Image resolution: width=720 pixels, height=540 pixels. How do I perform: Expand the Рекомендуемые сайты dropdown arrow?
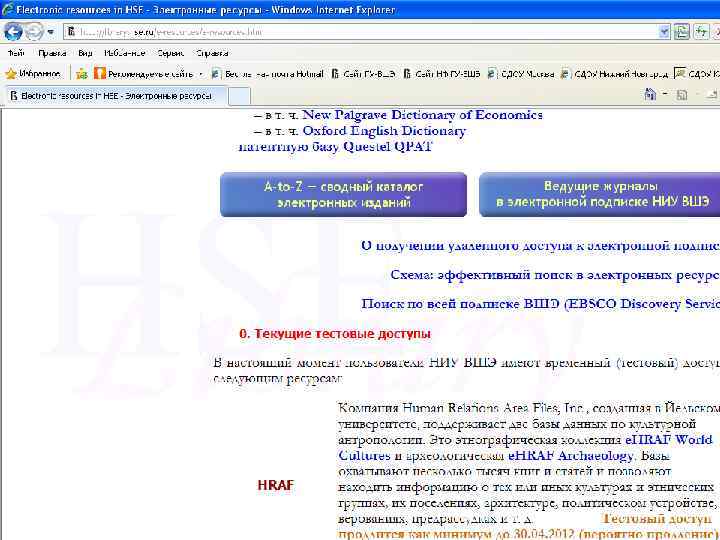(201, 74)
